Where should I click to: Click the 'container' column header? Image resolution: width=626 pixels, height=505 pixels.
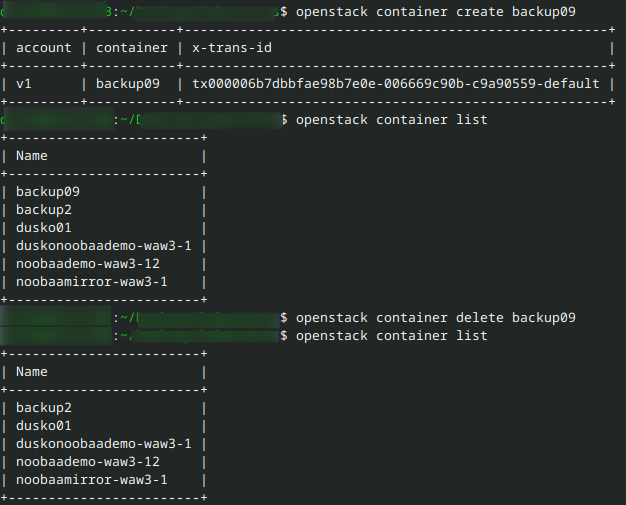pos(128,48)
